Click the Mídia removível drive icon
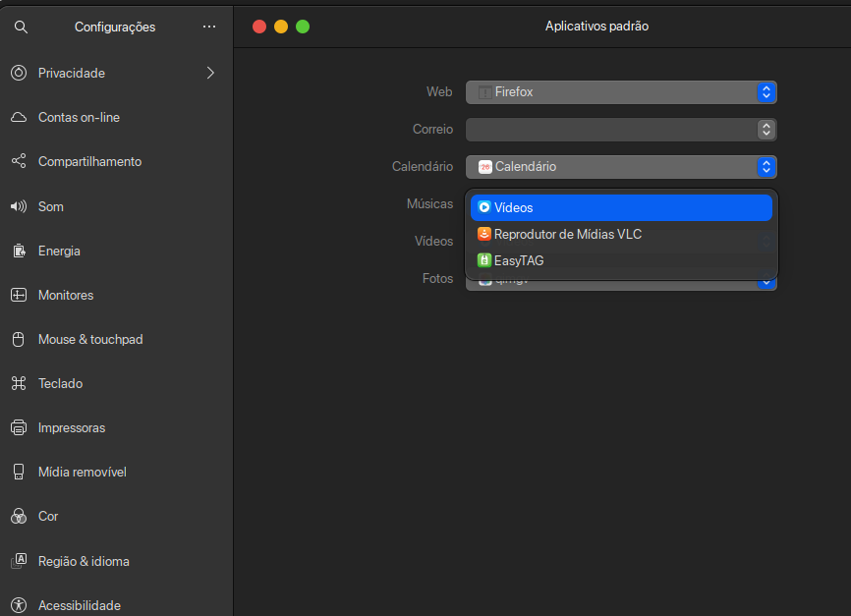The image size is (851, 616). (x=19, y=472)
